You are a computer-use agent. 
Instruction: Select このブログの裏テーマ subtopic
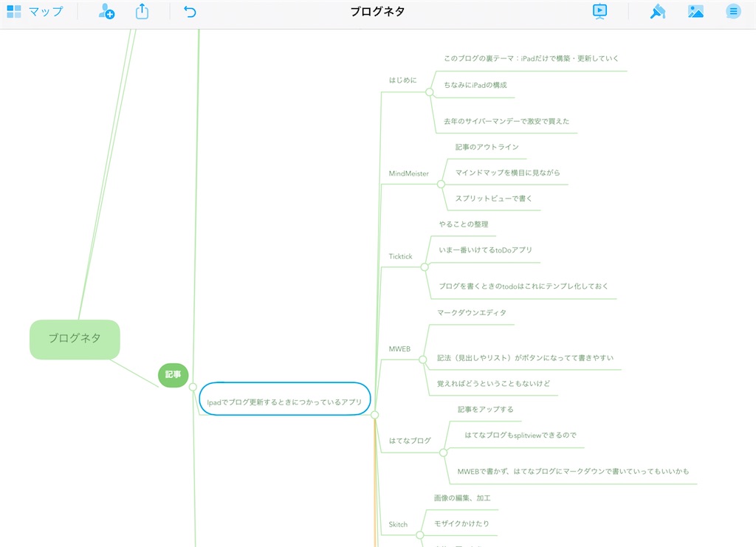click(531, 58)
